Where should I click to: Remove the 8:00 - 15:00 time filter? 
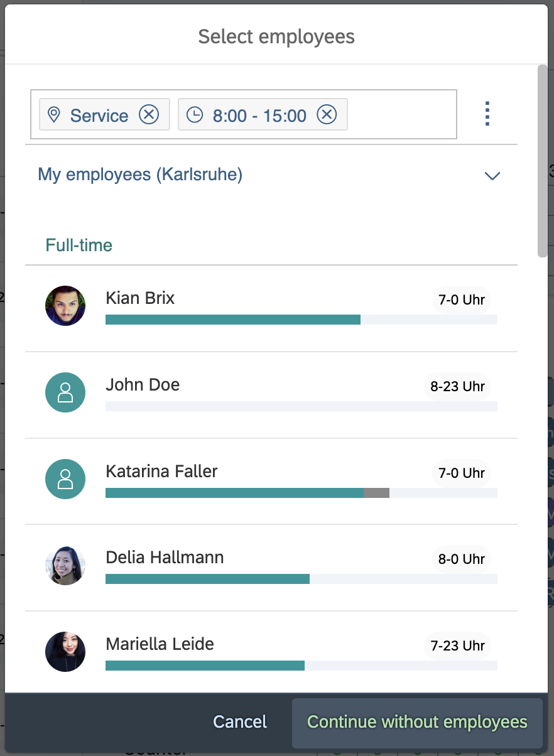pyautogui.click(x=327, y=115)
